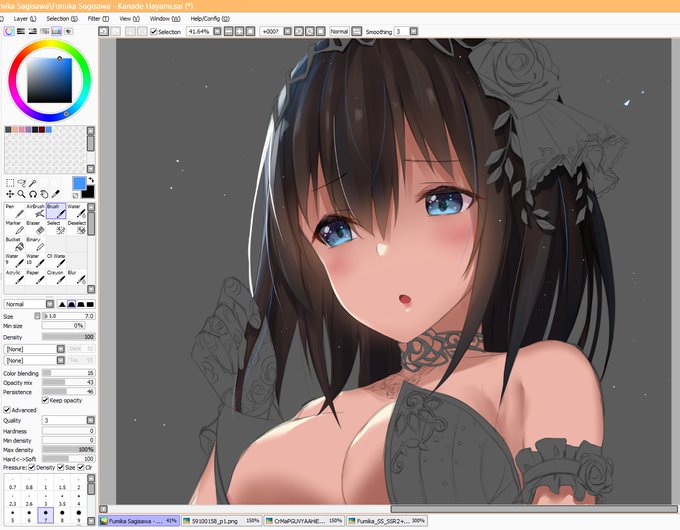
Task: Open the Filter menu
Action: (x=98, y=19)
